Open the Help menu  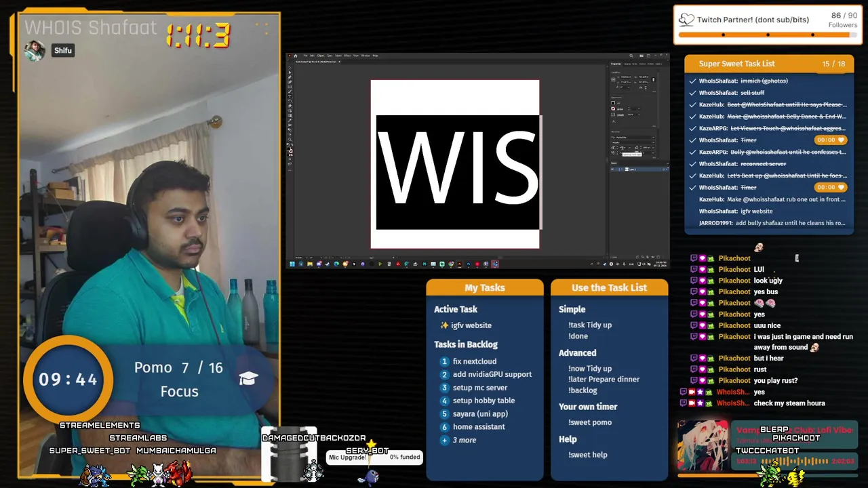(x=375, y=56)
